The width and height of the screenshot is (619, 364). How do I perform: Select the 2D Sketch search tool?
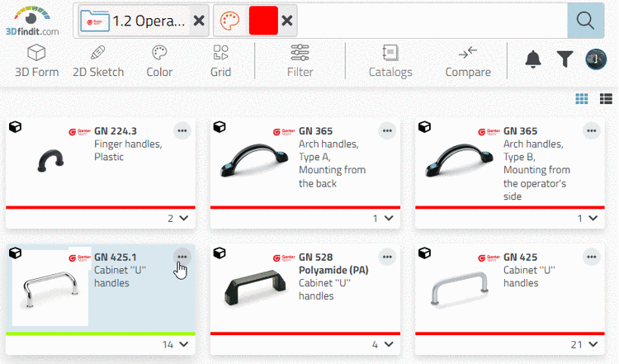pos(98,61)
